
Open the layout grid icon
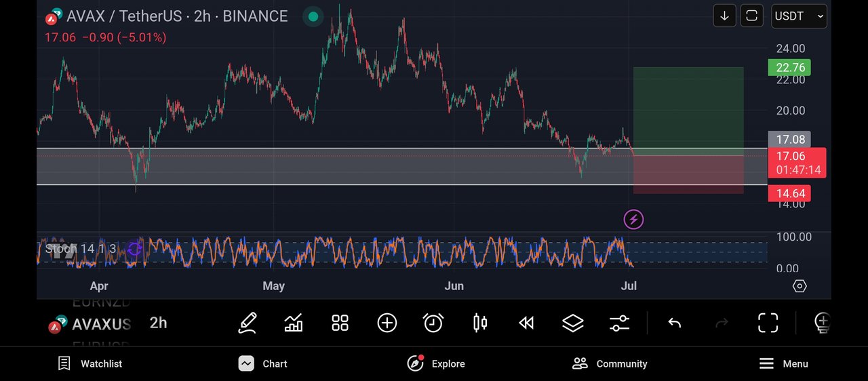(x=340, y=323)
